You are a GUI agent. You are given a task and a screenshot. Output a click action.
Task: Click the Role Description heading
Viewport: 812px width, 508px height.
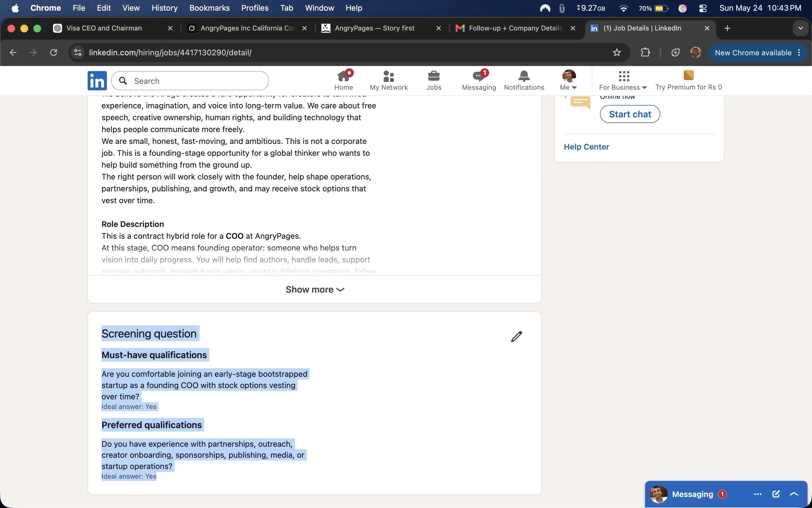133,224
